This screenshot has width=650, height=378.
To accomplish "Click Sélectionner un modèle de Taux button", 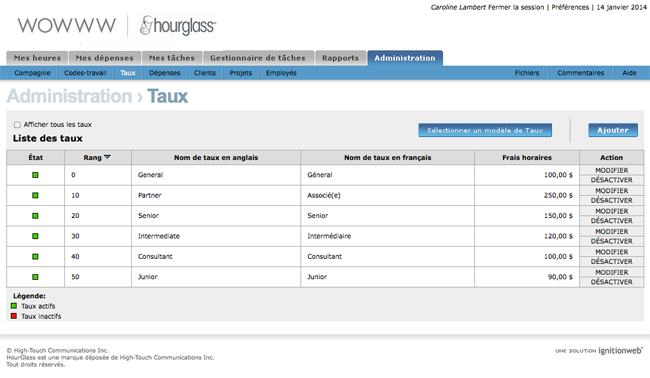I will pyautogui.click(x=485, y=130).
